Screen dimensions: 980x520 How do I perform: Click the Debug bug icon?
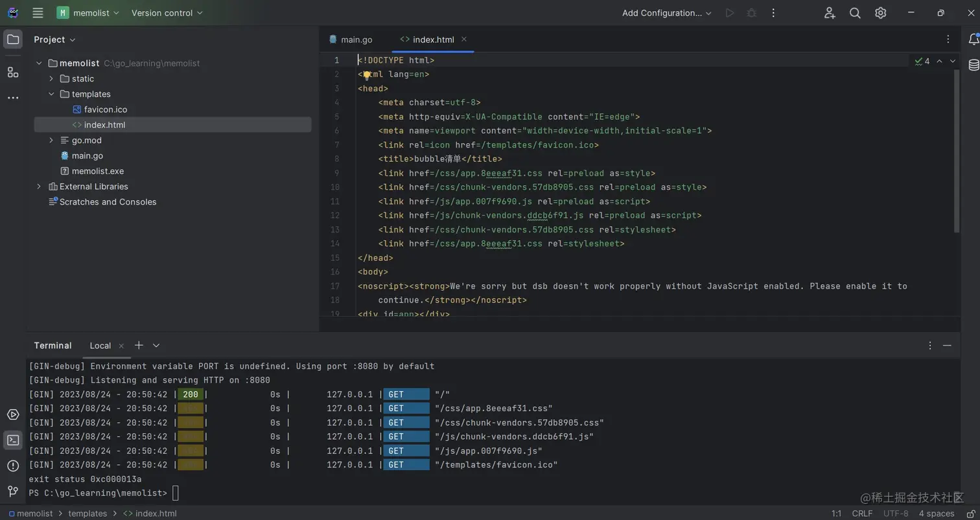751,13
